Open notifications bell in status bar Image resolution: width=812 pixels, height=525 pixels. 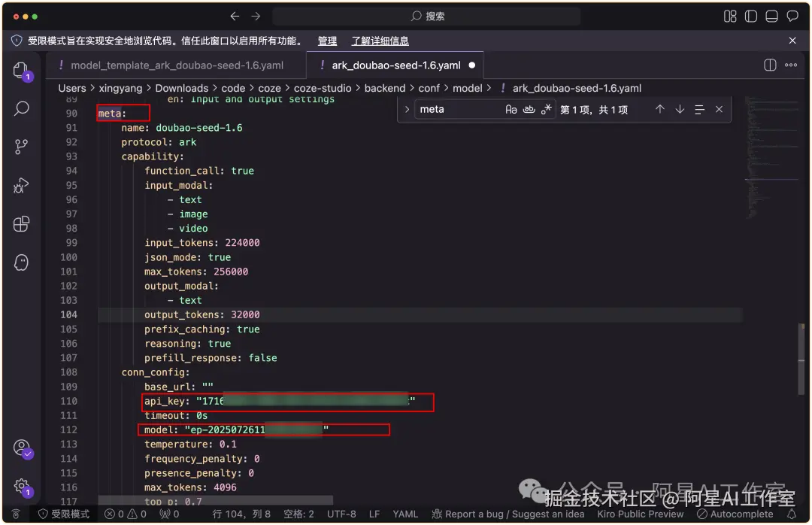pyautogui.click(x=791, y=514)
